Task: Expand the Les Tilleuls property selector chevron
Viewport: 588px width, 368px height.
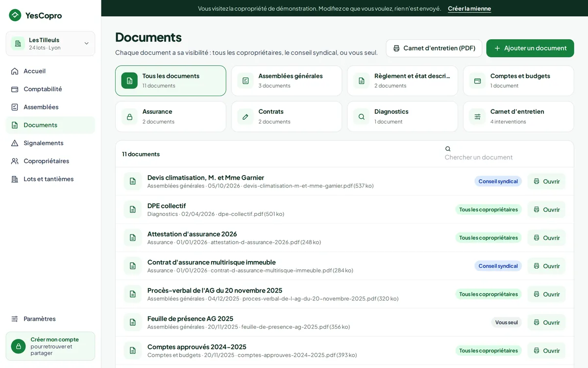Action: pos(87,43)
